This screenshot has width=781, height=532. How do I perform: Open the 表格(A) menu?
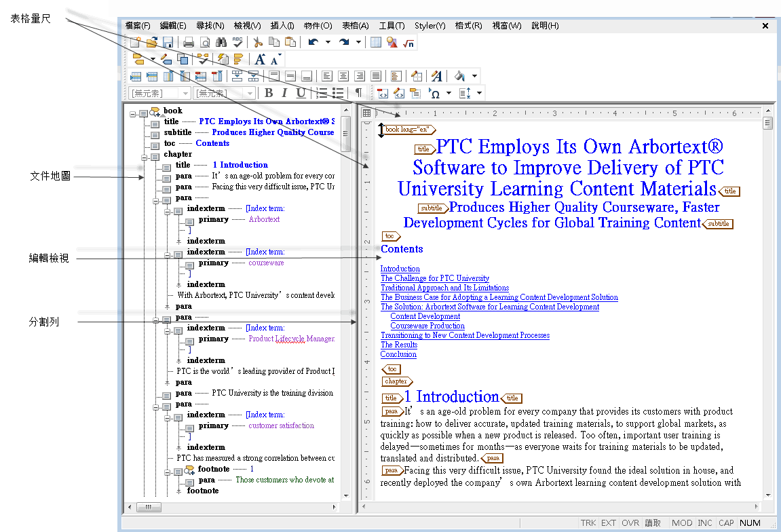tap(355, 25)
